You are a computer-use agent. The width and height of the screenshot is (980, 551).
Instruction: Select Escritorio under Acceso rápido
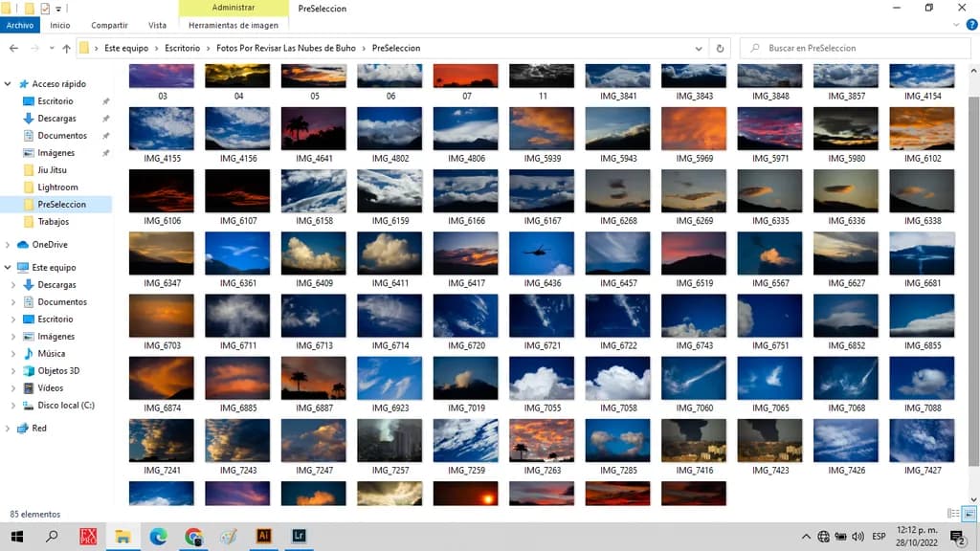pyautogui.click(x=55, y=101)
